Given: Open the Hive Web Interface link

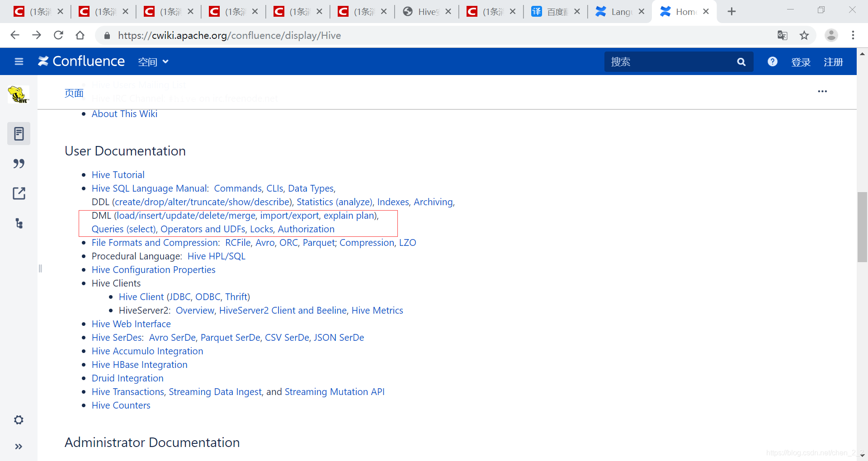Looking at the screenshot, I should tap(131, 324).
